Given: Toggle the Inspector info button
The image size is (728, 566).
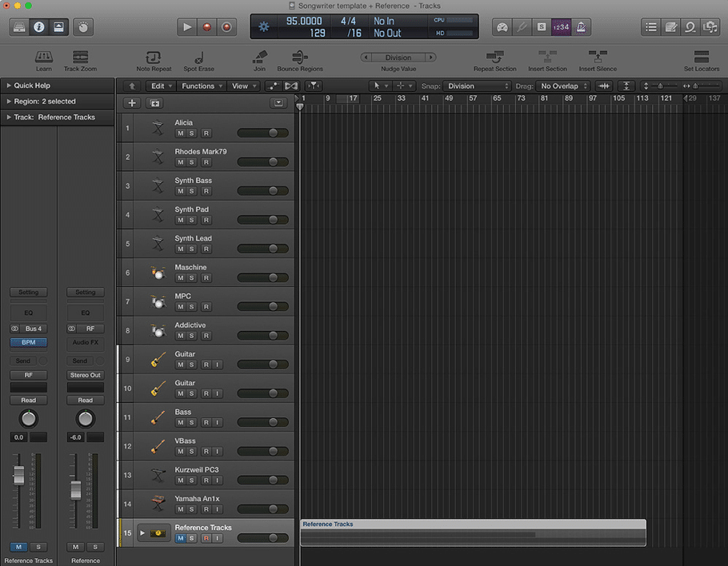Looking at the screenshot, I should 39,27.
